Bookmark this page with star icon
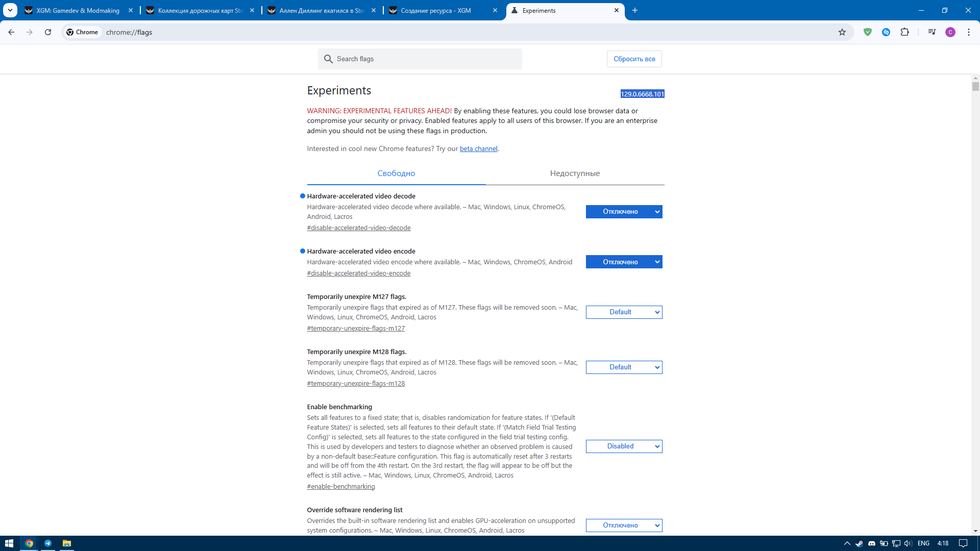Image resolution: width=980 pixels, height=551 pixels. click(x=842, y=32)
